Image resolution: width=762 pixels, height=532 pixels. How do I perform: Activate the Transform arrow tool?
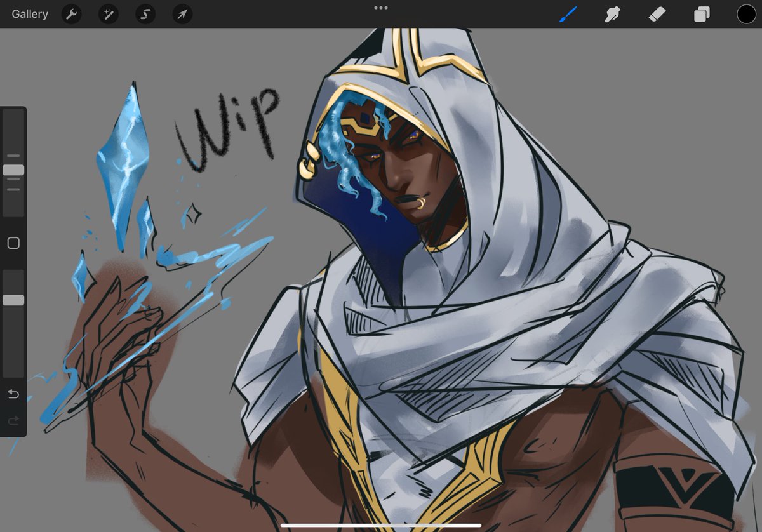pos(182,14)
